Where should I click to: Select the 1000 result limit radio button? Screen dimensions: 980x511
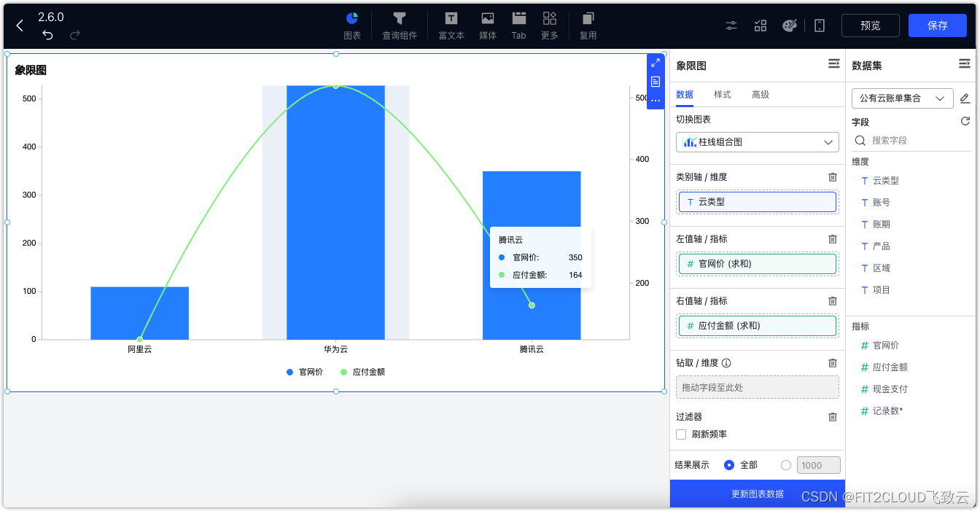click(x=786, y=465)
